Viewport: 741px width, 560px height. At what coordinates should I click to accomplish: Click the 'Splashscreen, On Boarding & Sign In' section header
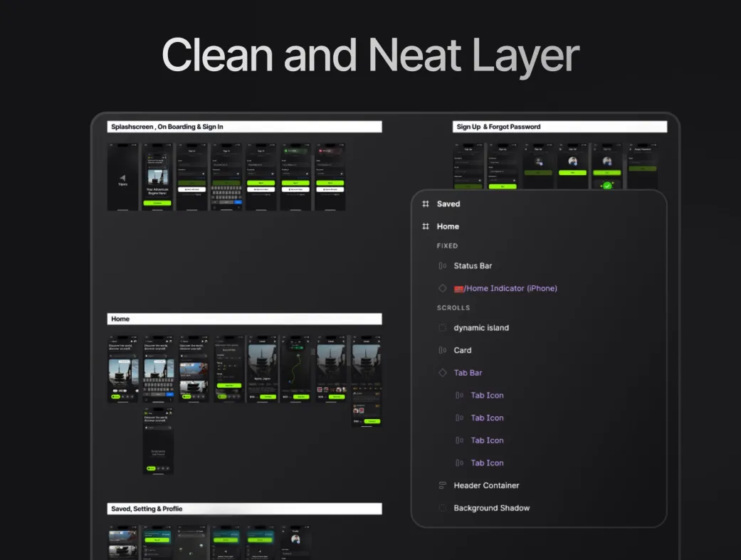pyautogui.click(x=244, y=127)
